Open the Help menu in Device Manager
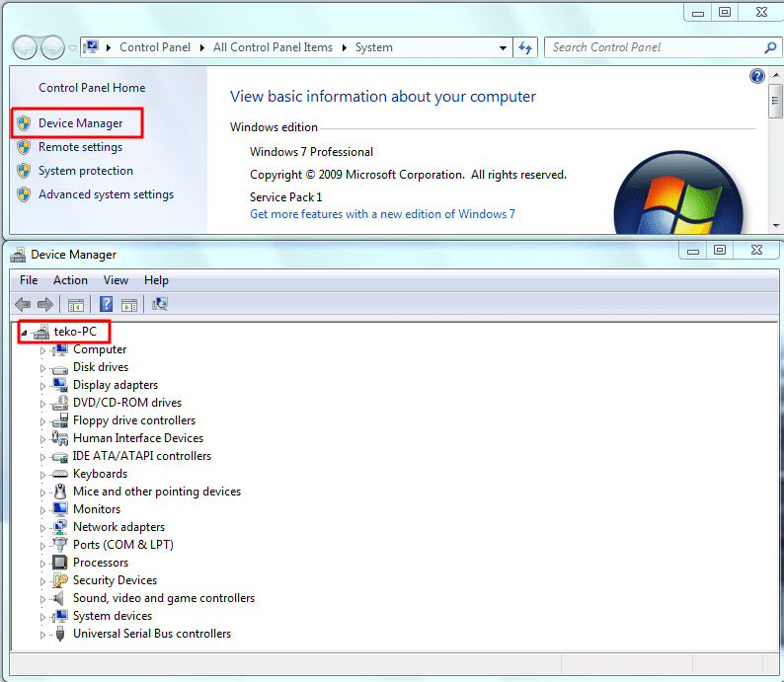 coord(156,280)
